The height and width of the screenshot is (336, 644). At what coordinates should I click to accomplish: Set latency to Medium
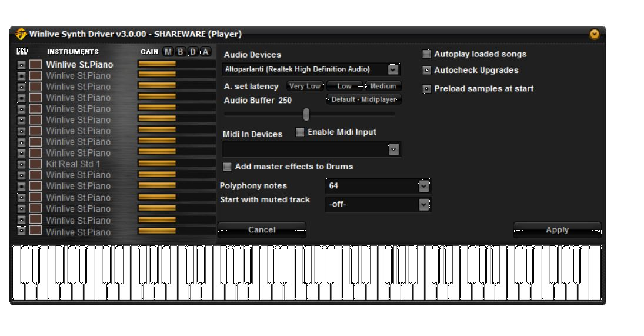coord(383,87)
